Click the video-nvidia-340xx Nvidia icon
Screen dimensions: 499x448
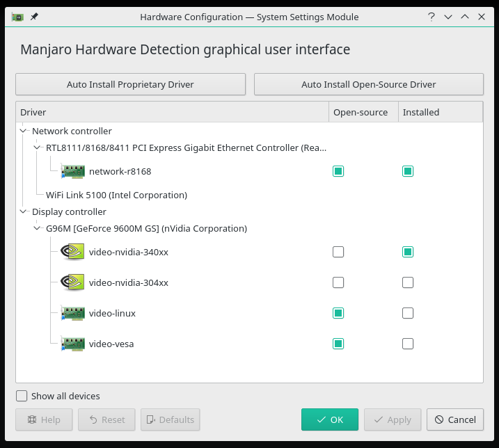coord(72,252)
